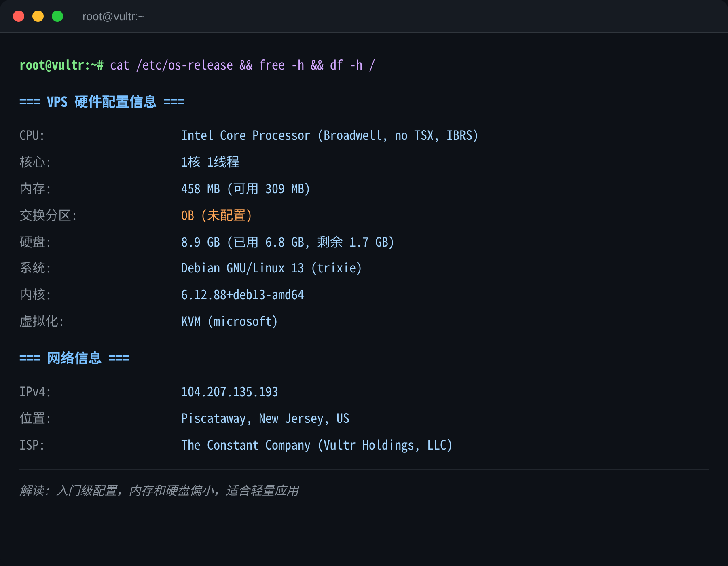Click the 内存: label
The width and height of the screenshot is (728, 566).
(x=35, y=189)
